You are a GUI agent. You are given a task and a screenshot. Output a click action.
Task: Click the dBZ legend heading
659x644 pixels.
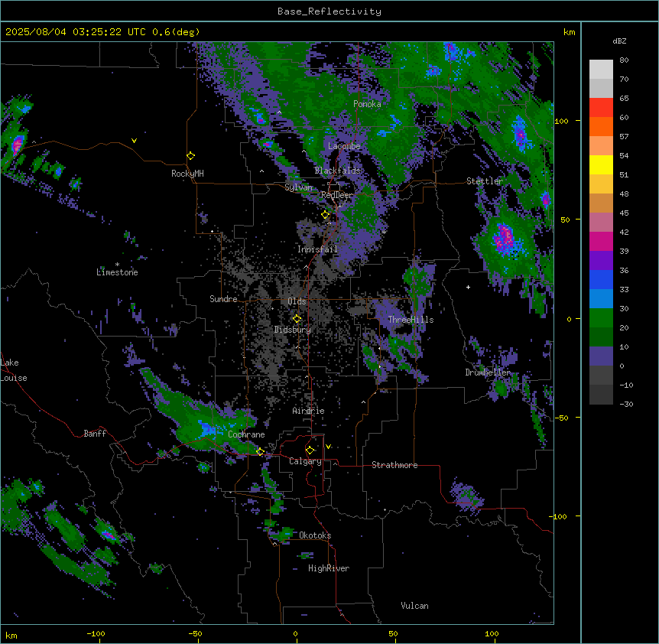point(619,41)
